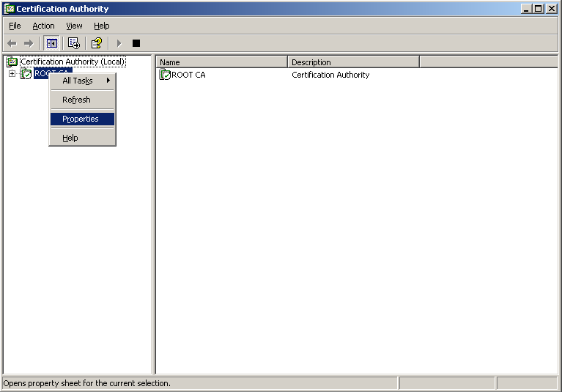Go back using the left arrow toolbar icon
Image resolution: width=562 pixels, height=392 pixels.
coord(12,43)
